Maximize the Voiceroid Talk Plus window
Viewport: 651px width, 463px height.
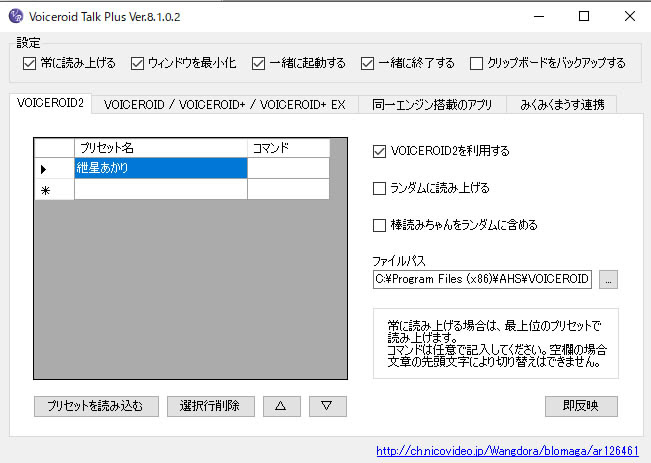pos(584,16)
